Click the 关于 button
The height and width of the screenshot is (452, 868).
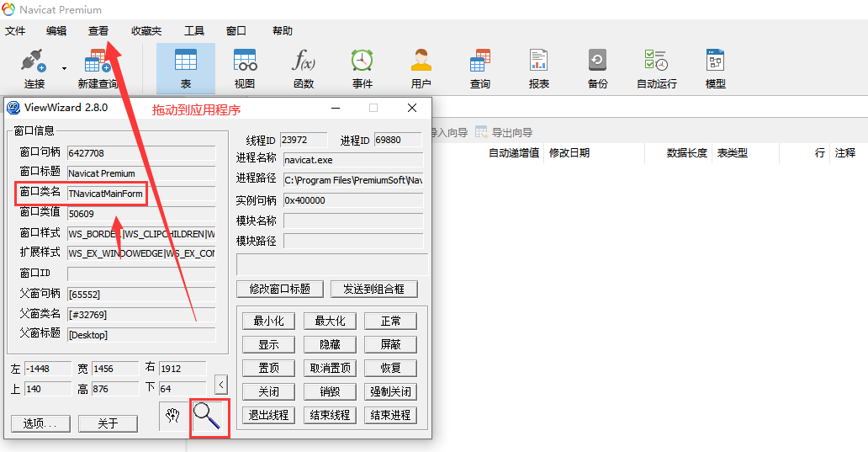tap(108, 423)
